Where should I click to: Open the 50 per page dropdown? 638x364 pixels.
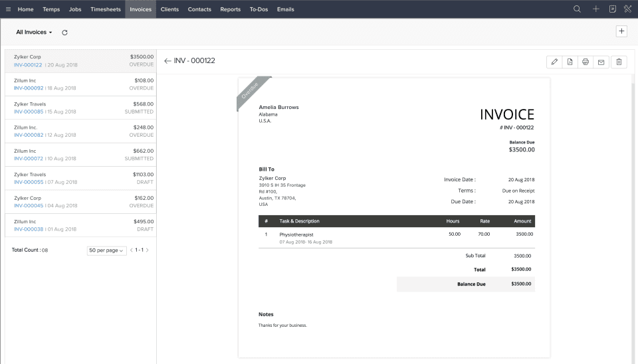click(x=106, y=250)
